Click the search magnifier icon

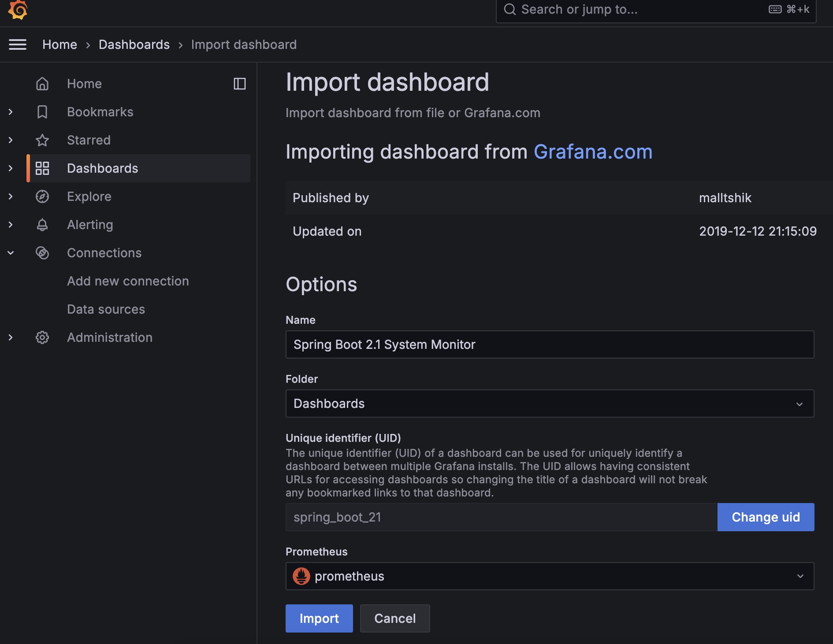510,9
